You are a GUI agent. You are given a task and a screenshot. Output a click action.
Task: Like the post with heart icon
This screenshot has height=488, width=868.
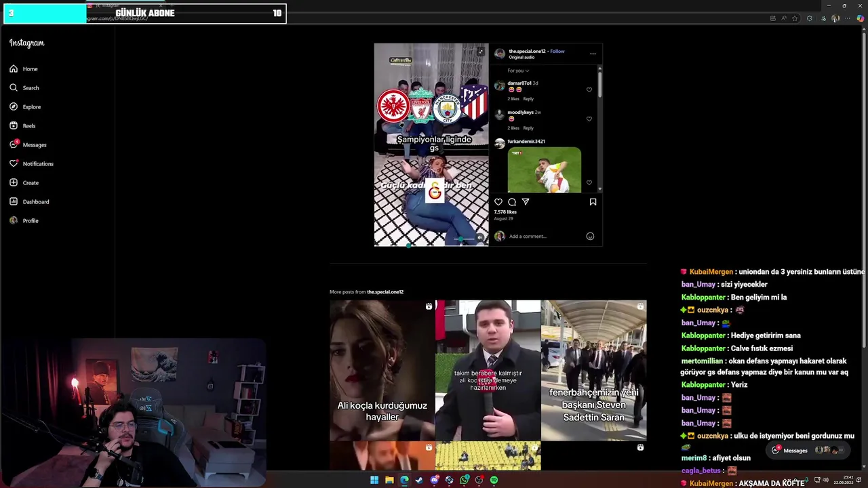click(498, 202)
